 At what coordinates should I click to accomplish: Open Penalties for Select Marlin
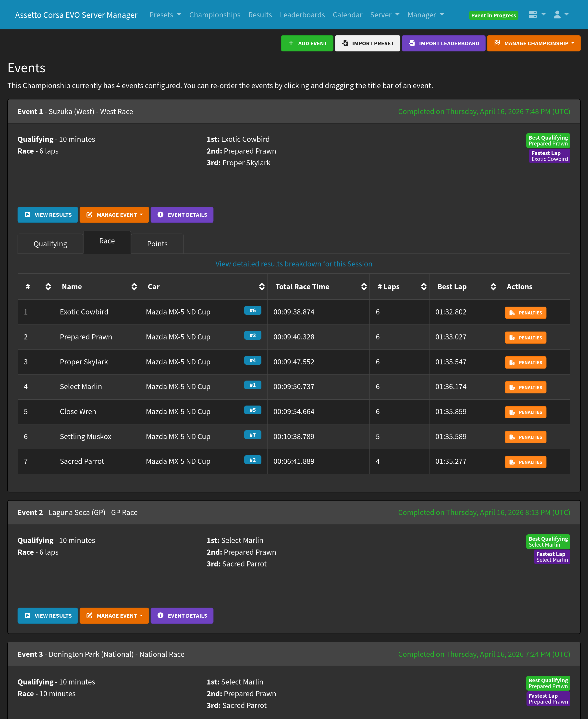[525, 387]
